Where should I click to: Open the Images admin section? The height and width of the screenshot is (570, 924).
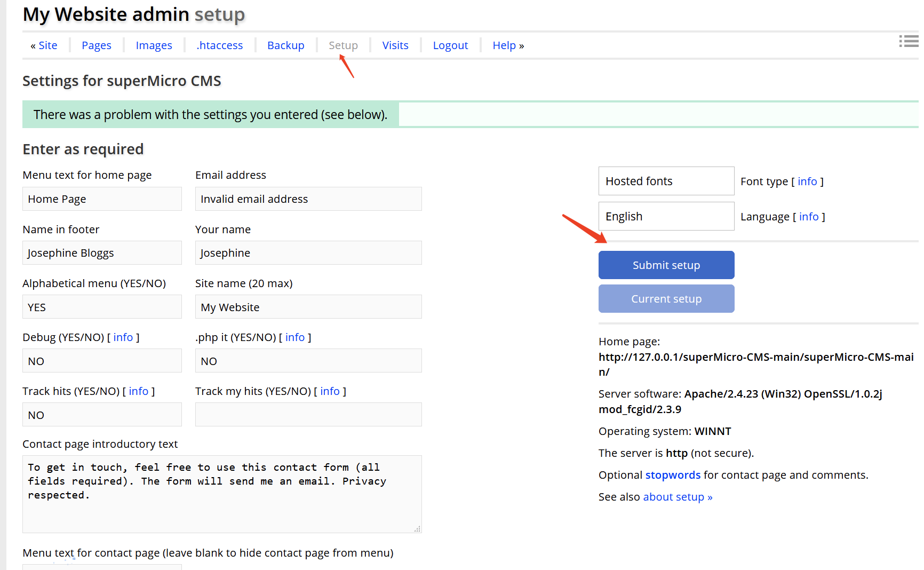click(154, 45)
